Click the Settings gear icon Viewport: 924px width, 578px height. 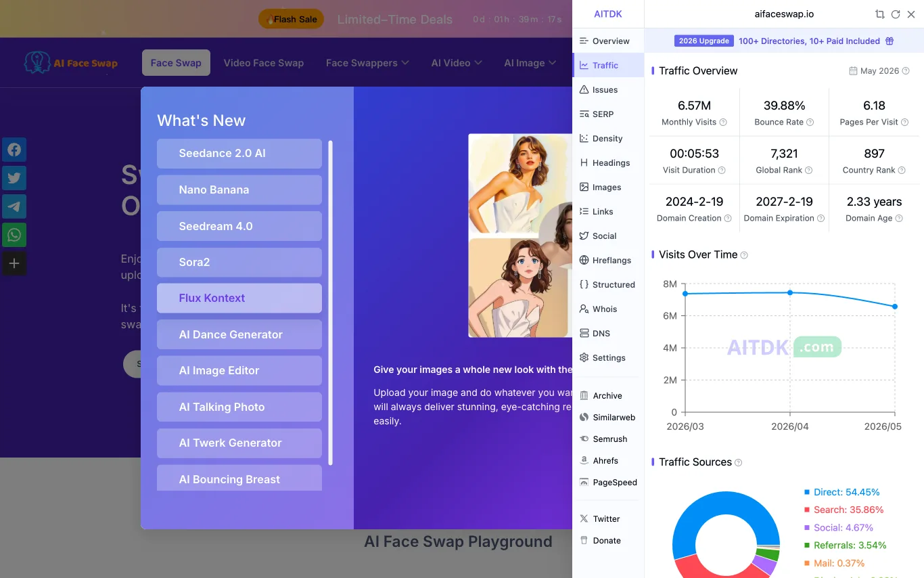(584, 358)
